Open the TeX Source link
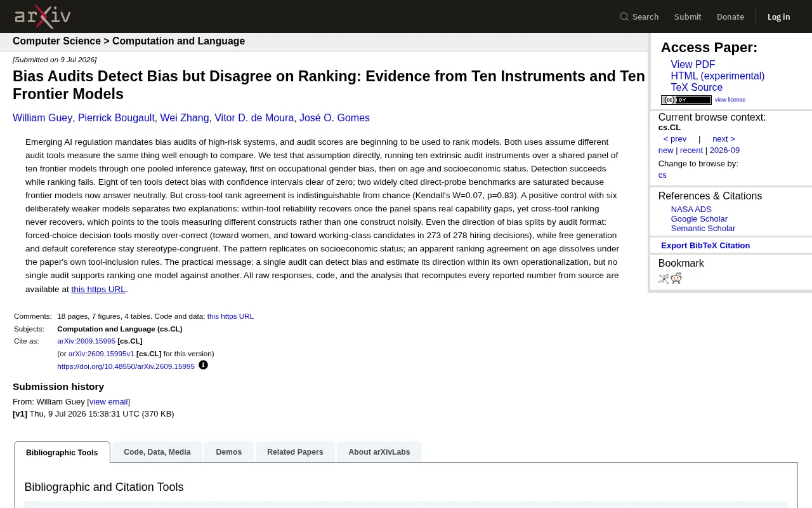812x508 pixels. pos(697,88)
